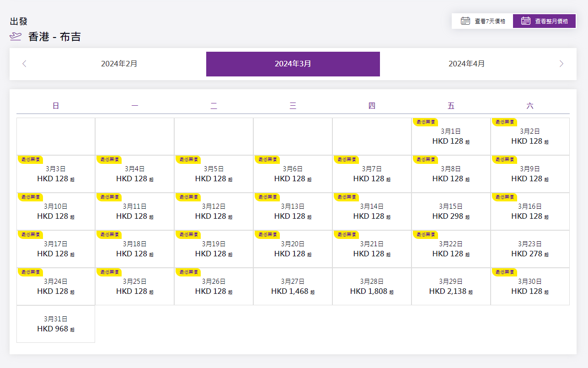The width and height of the screenshot is (588, 368).
Task: Click calendar icon in 查看整月價格 button
Action: pyautogui.click(x=526, y=21)
